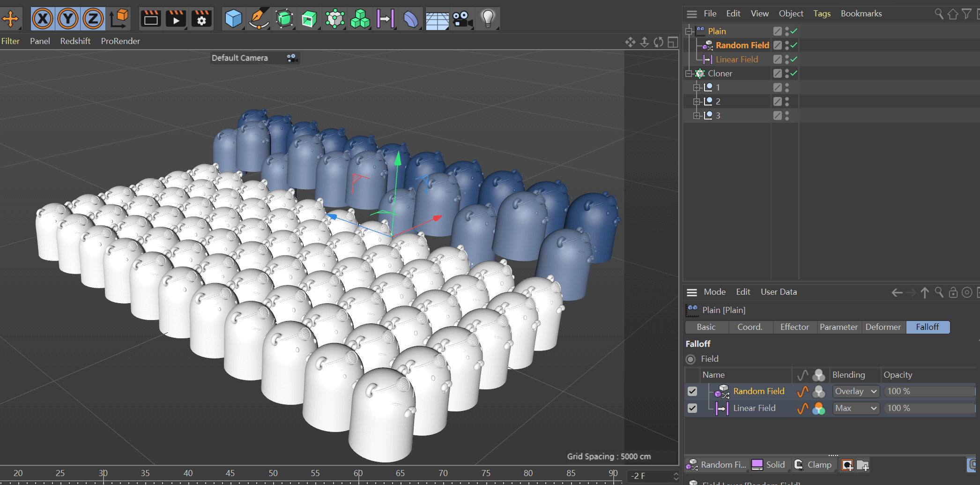
Task: Click the Render to Picture Viewer icon
Action: (176, 19)
